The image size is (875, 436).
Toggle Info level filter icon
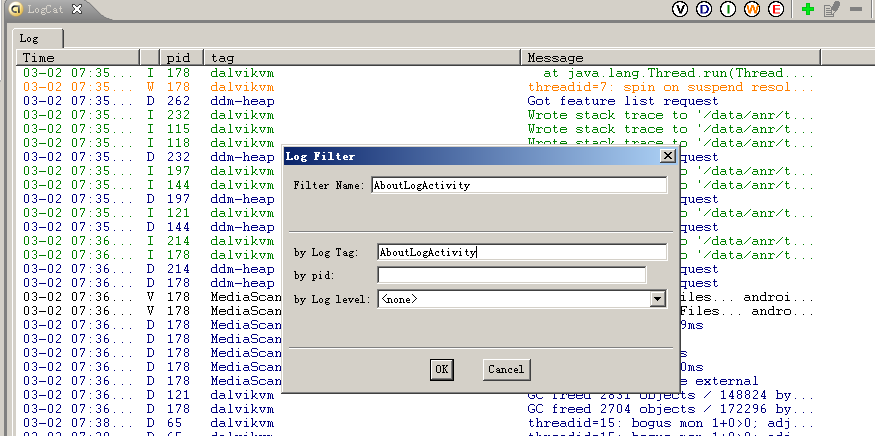[728, 9]
